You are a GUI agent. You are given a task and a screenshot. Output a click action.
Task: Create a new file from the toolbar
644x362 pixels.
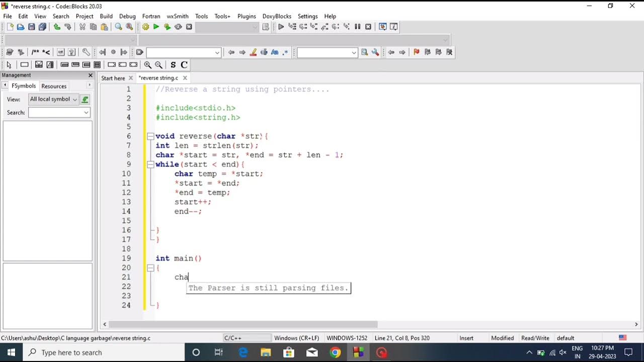click(10, 27)
